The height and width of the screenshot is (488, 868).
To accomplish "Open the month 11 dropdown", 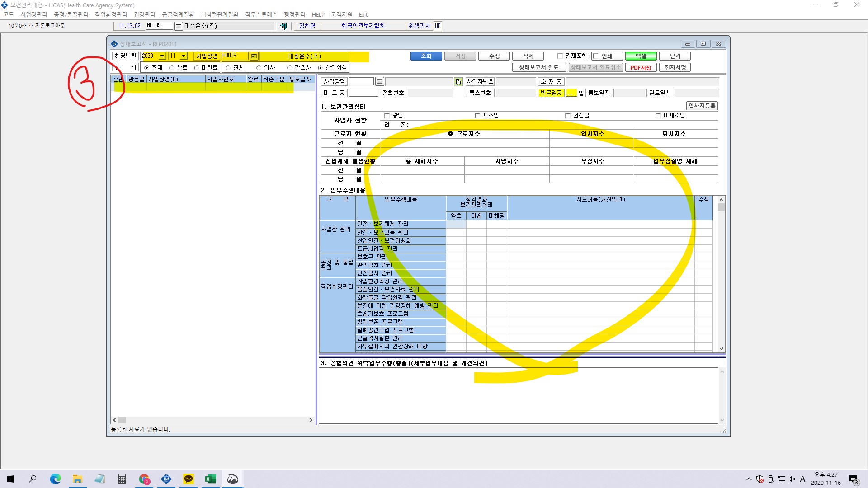I will (183, 56).
